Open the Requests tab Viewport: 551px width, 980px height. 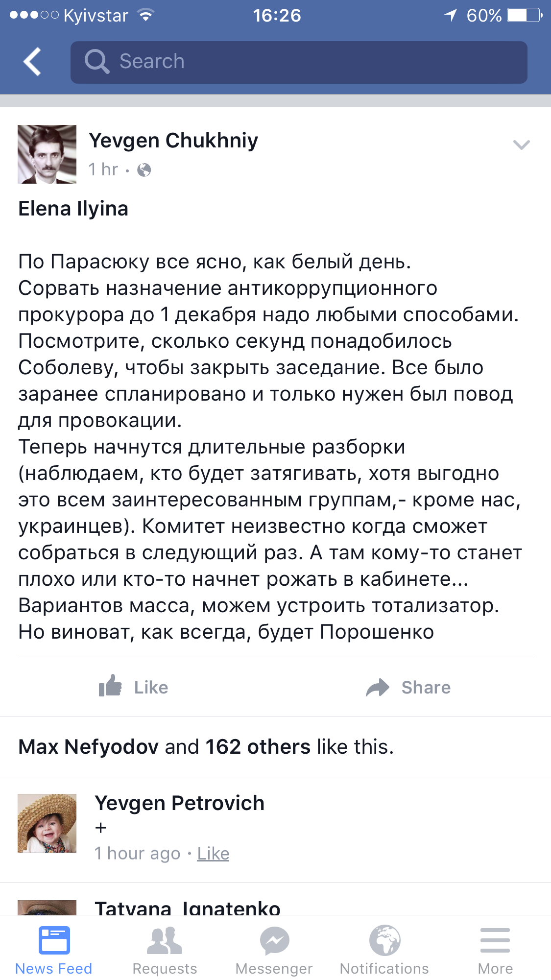click(x=165, y=950)
